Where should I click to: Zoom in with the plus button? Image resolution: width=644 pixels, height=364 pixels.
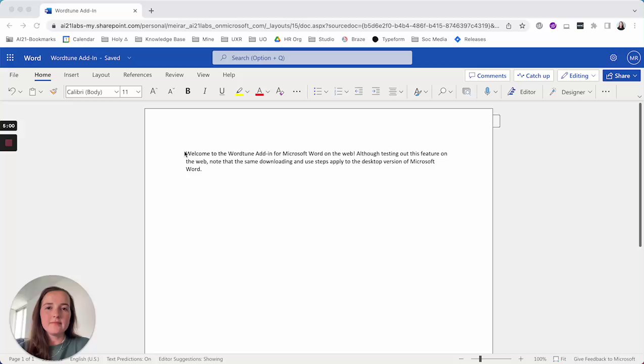click(x=521, y=359)
